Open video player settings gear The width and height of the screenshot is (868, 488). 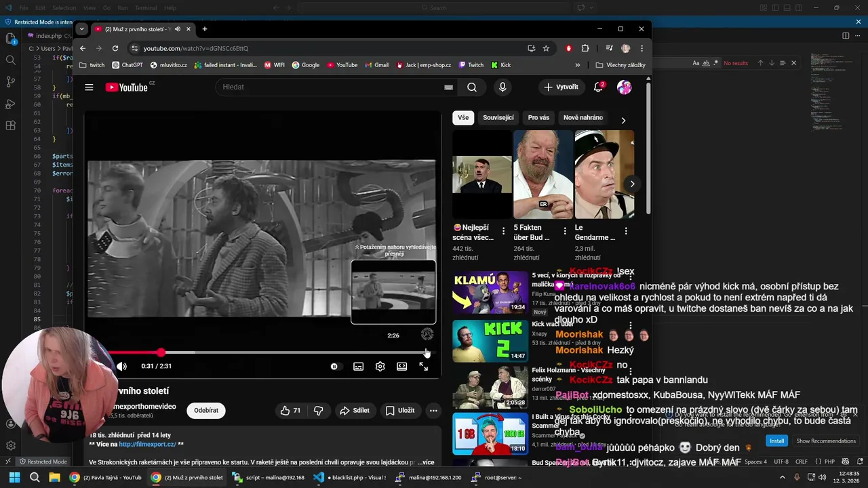coord(380,366)
